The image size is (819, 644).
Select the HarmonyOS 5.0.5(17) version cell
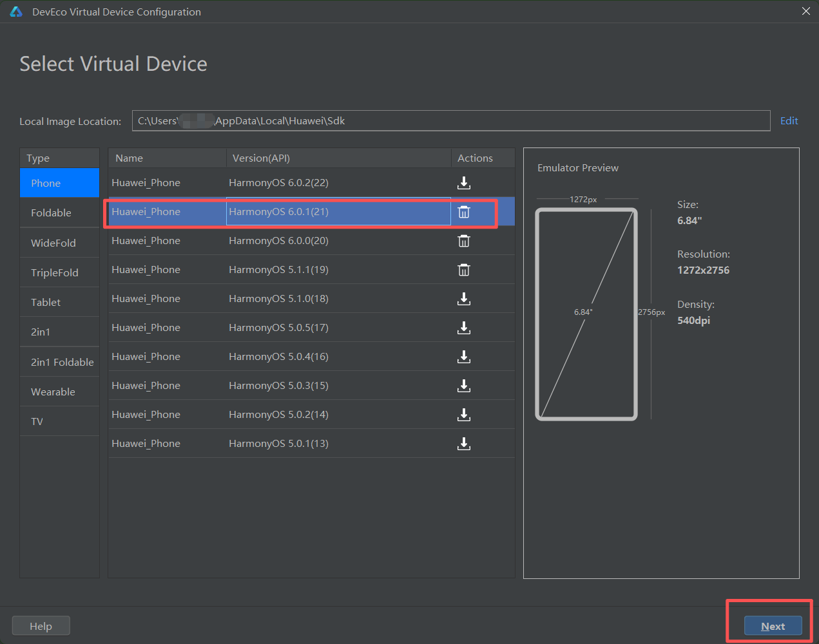click(338, 328)
